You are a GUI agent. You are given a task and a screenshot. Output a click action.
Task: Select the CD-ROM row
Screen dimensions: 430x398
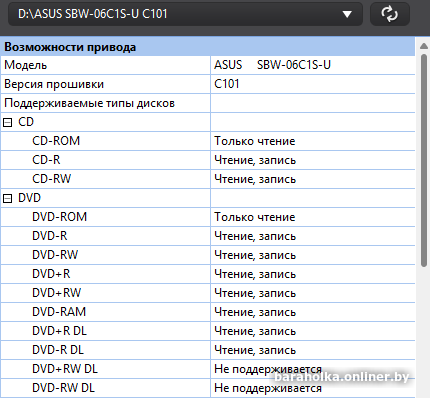(208, 141)
